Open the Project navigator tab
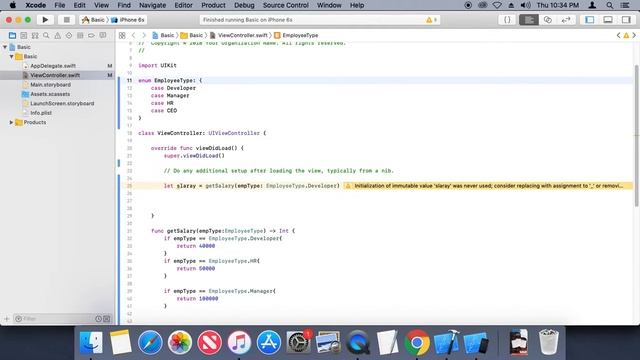This screenshot has height=360, width=640. (12, 36)
